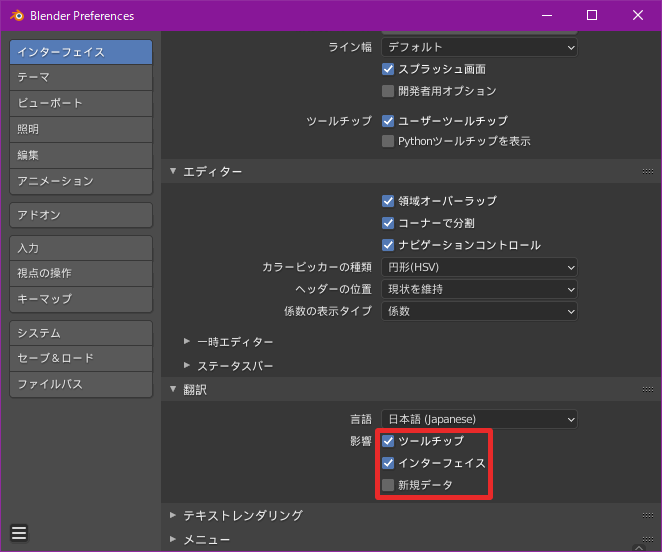
Task: Open the ライン幅 dropdown
Action: (x=479, y=47)
